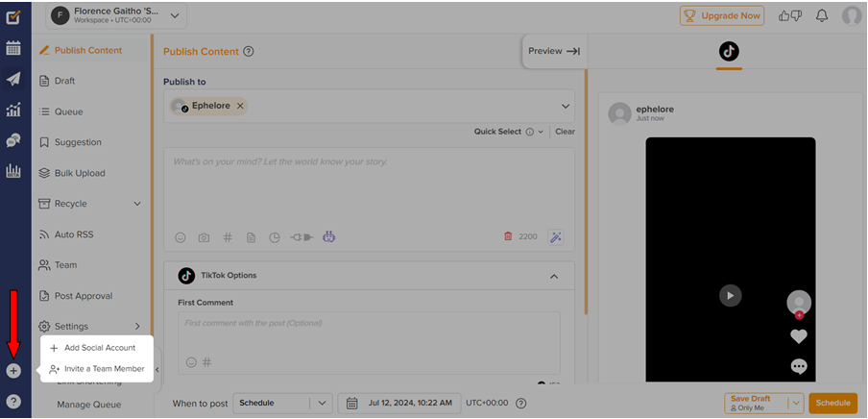
Task: Click the plus add icon in left rail
Action: 13,371
